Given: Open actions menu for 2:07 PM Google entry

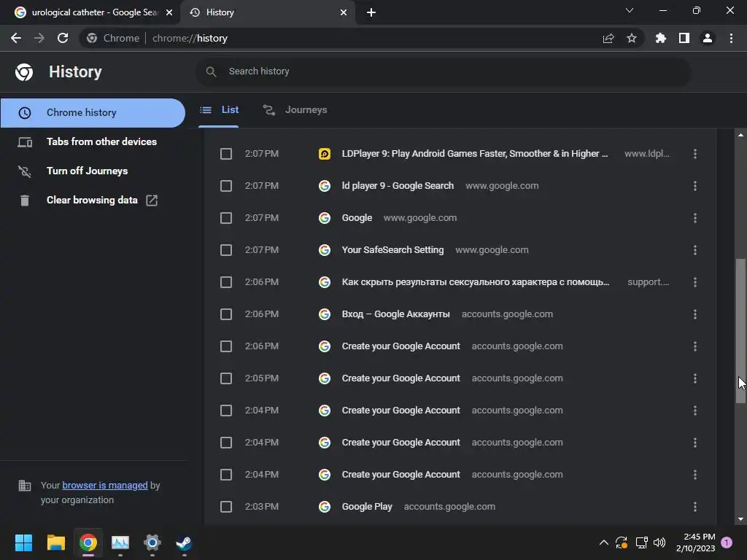Looking at the screenshot, I should click(x=695, y=218).
